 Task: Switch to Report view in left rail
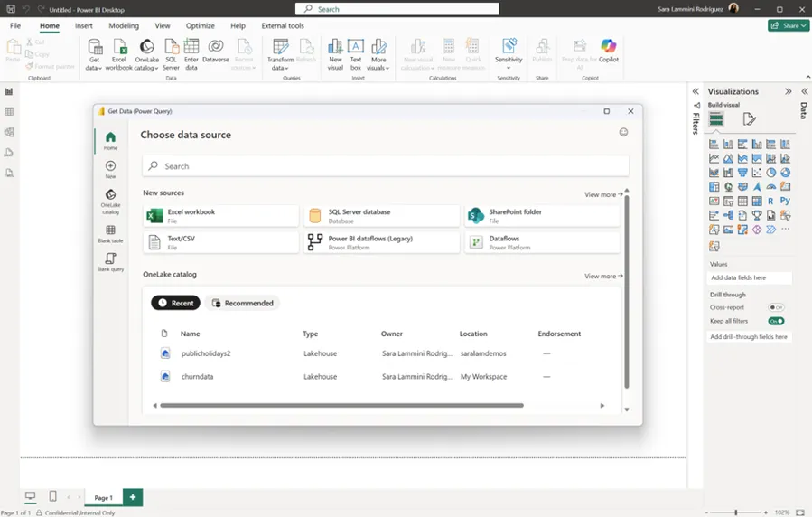tap(9, 91)
